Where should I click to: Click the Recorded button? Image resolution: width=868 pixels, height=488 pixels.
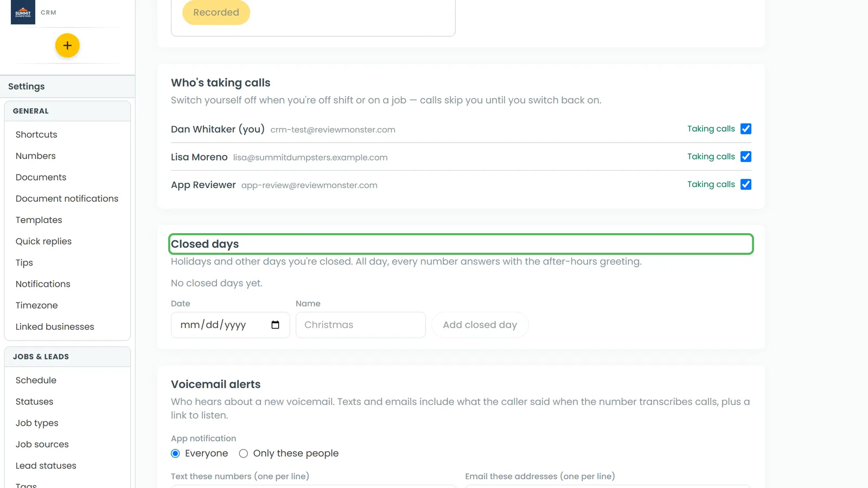click(x=216, y=12)
